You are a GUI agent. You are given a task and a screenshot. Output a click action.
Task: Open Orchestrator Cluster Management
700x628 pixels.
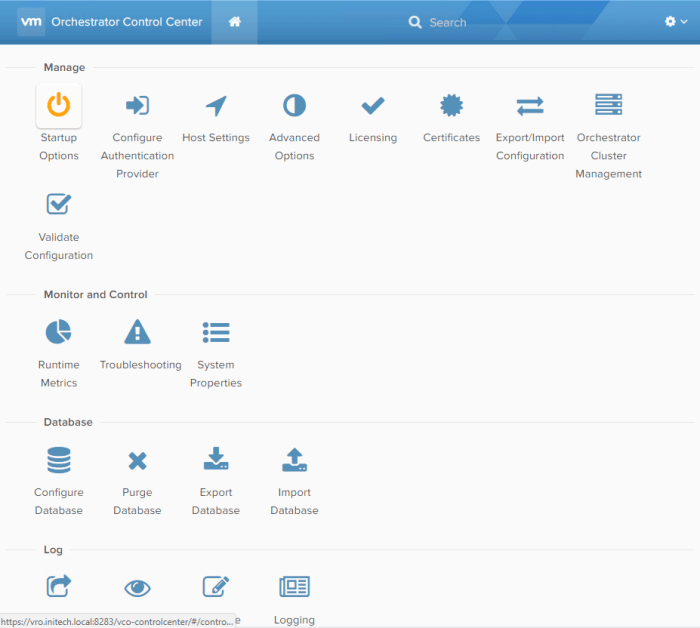[608, 106]
